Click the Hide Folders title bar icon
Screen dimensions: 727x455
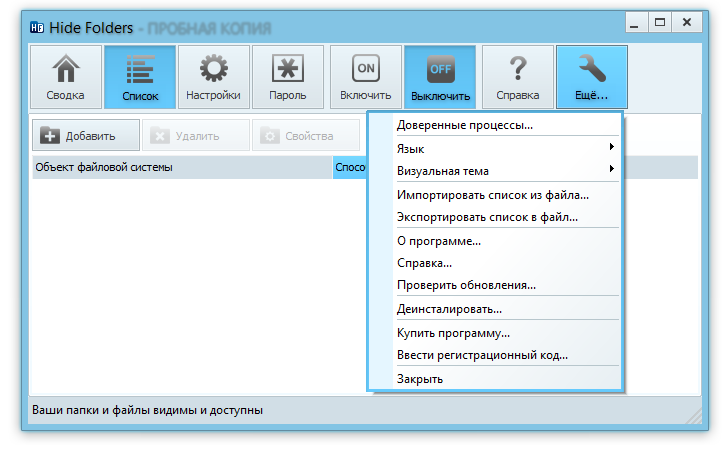pyautogui.click(x=37, y=28)
